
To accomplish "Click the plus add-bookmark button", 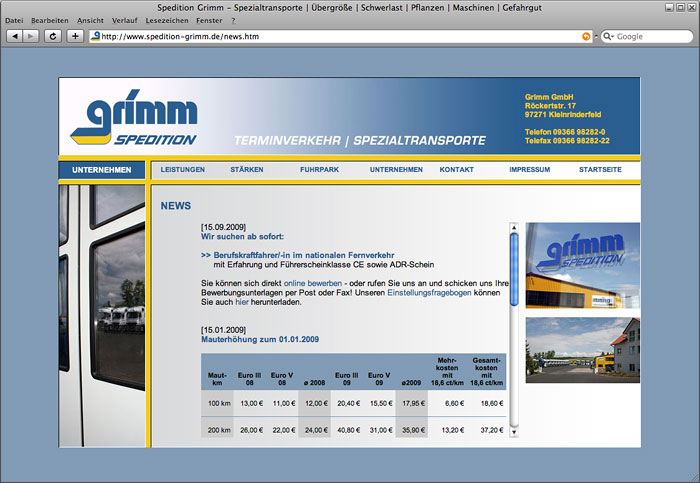I will [x=76, y=36].
